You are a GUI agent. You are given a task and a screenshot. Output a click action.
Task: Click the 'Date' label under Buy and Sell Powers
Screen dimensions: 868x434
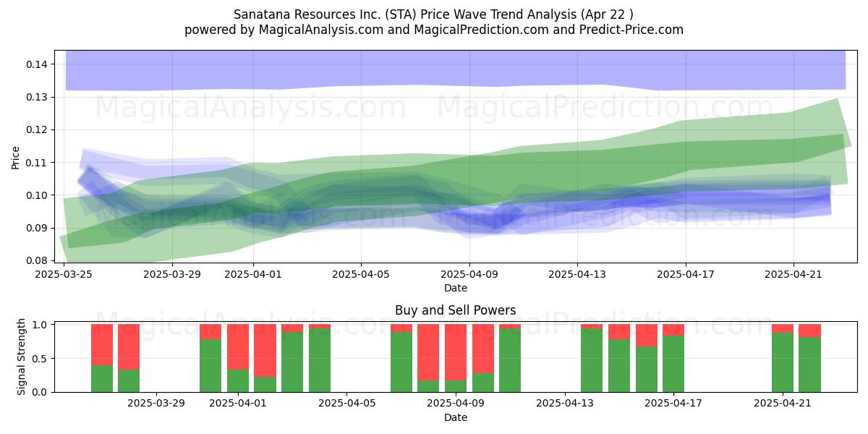click(x=456, y=417)
